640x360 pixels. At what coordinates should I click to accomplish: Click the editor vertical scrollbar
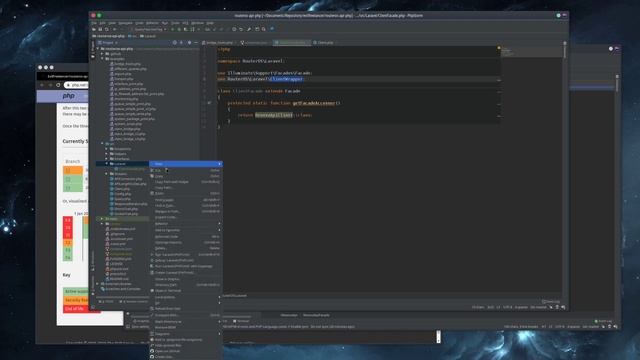[x=565, y=51]
